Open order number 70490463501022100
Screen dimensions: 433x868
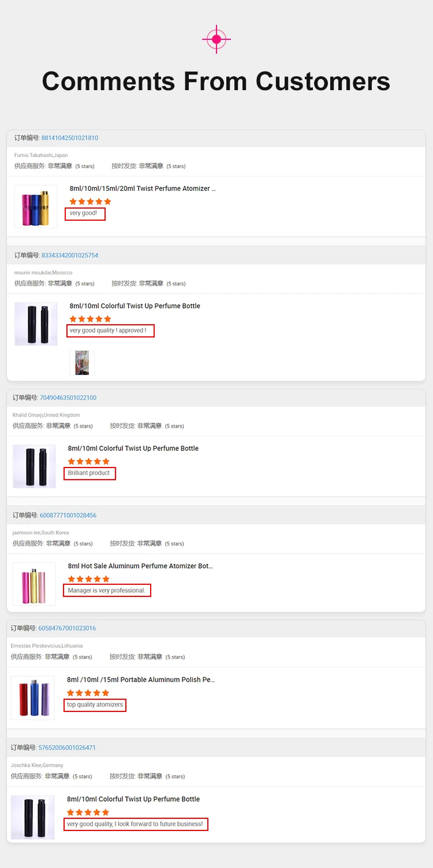[68, 398]
